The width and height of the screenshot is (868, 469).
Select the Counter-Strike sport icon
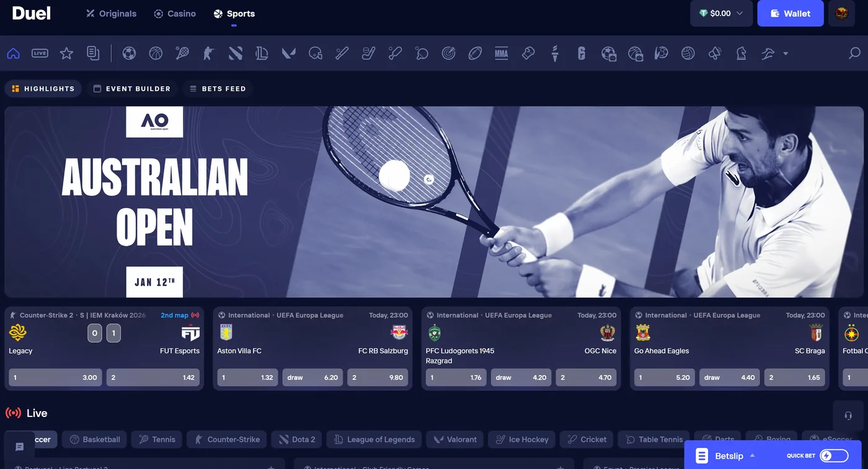208,53
